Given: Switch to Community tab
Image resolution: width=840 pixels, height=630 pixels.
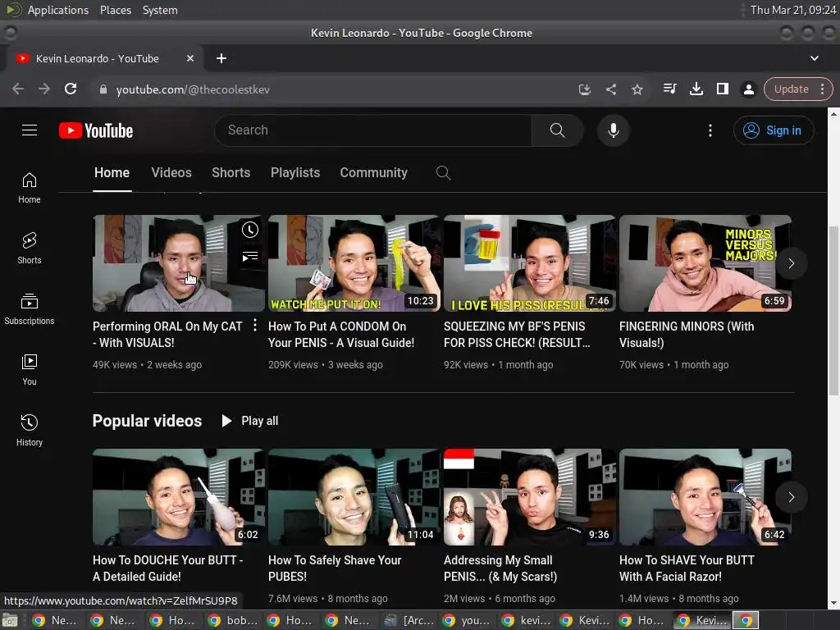Looking at the screenshot, I should 374,172.
